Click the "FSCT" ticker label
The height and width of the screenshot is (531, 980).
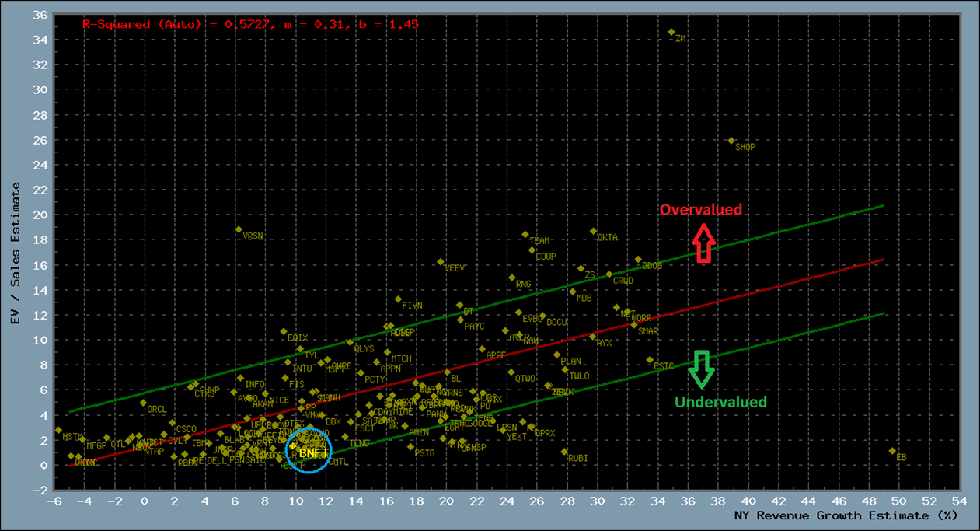365,428
